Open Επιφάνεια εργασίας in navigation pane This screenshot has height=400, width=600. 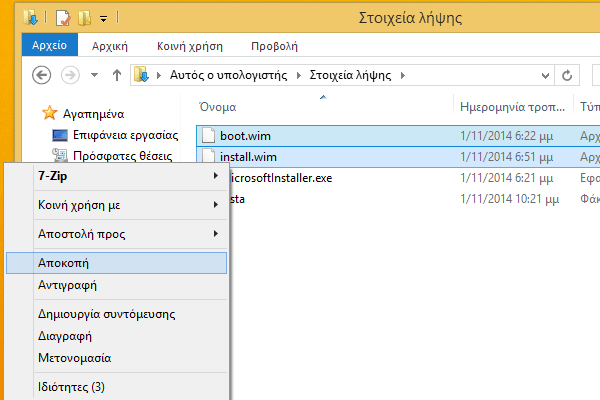point(126,135)
